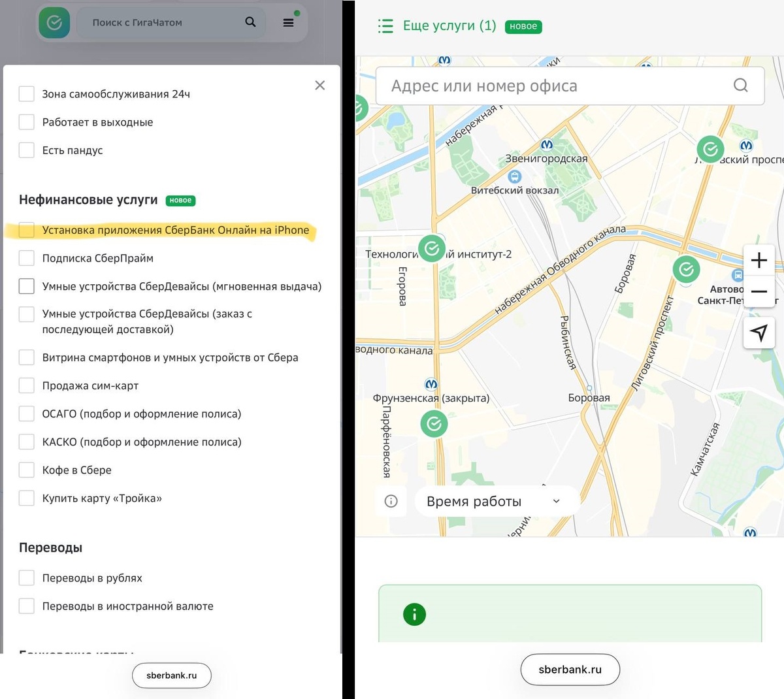
Task: Tick the highlighted Установка приложения СберБанк Онлайн checkbox
Action: tap(26, 230)
